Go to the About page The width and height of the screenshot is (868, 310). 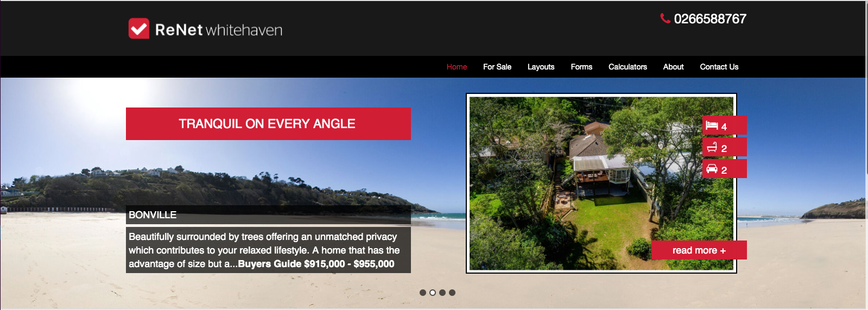click(x=673, y=67)
